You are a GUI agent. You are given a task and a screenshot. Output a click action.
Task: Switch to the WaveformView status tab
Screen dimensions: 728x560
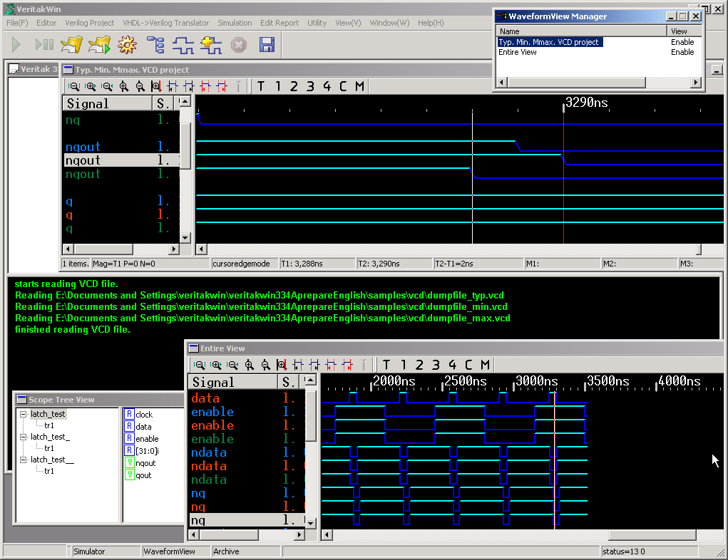pyautogui.click(x=169, y=551)
